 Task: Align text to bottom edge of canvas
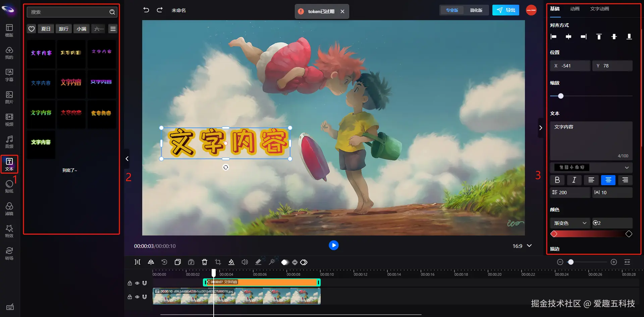coord(629,37)
